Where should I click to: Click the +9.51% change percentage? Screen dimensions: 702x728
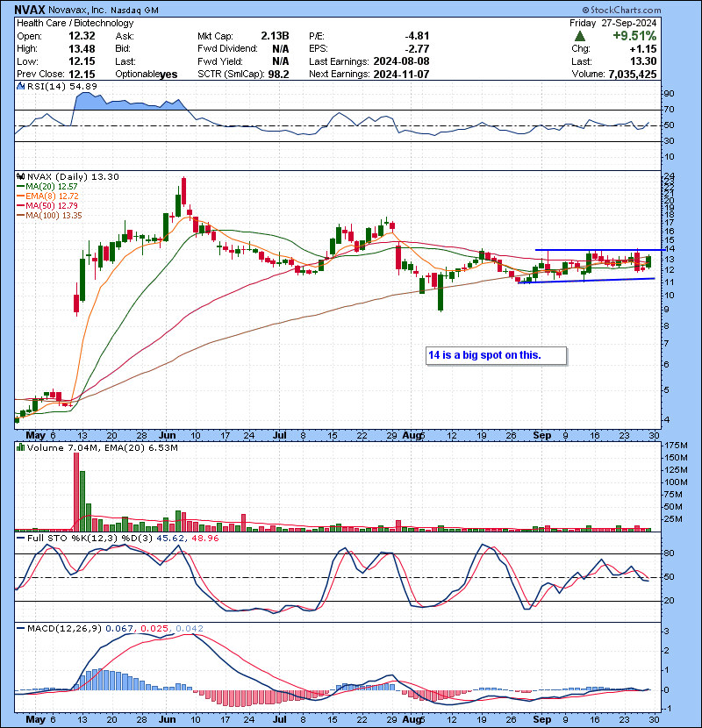[634, 36]
